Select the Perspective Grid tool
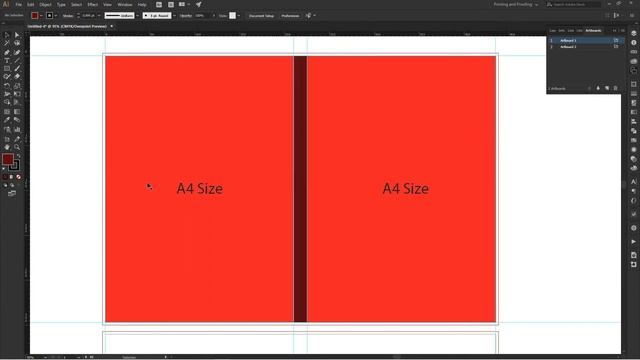The height and width of the screenshot is (360, 640). click(17, 102)
